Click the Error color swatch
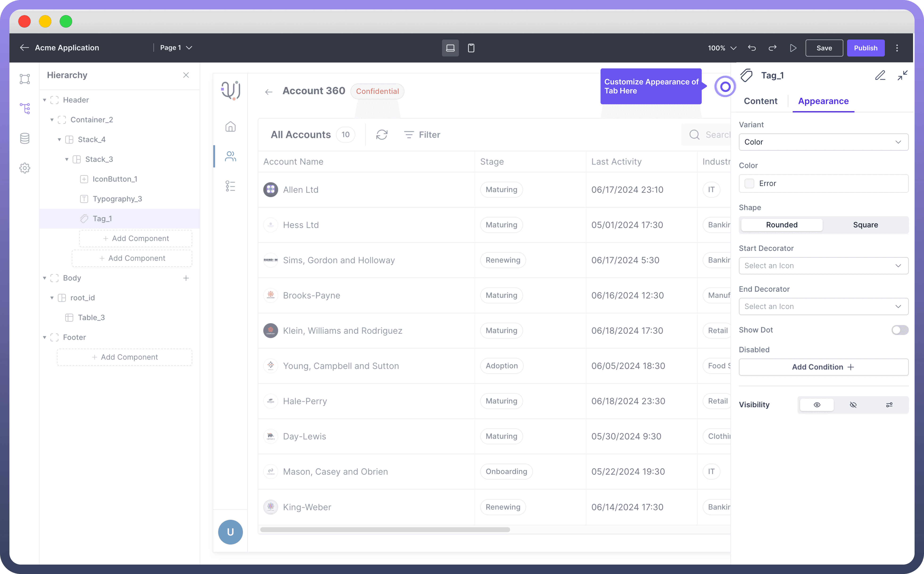The height and width of the screenshot is (574, 924). point(749,183)
